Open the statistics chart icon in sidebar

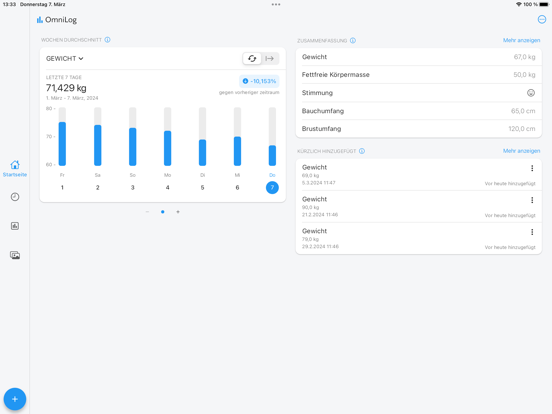pyautogui.click(x=15, y=226)
